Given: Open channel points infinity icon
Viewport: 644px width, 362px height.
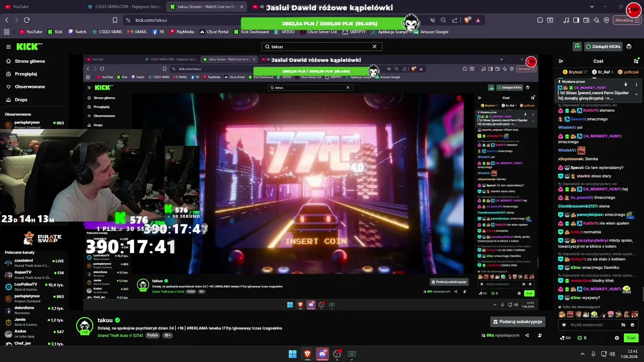Looking at the screenshot, I should click(x=566, y=338).
